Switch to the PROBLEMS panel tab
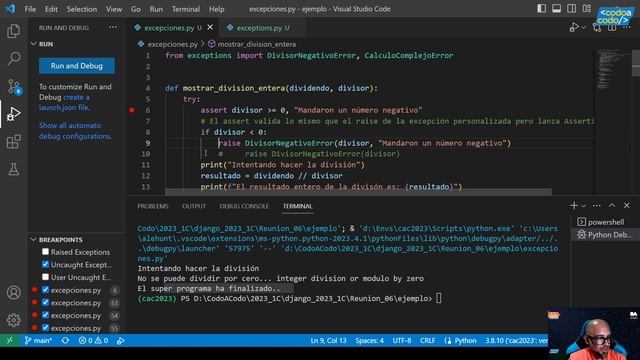The image size is (640, 360). [x=153, y=206]
